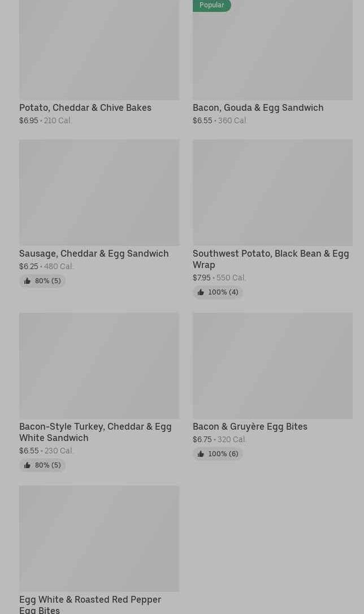The height and width of the screenshot is (614, 364).
Task: Click Sausage, Cheddar & Egg Sandwich title
Action: 94,253
